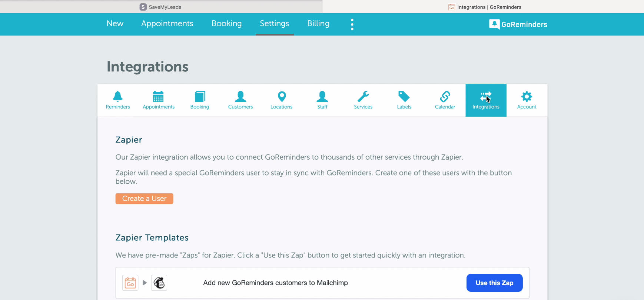
Task: Go to Appointments in top navigation
Action: pyautogui.click(x=167, y=24)
